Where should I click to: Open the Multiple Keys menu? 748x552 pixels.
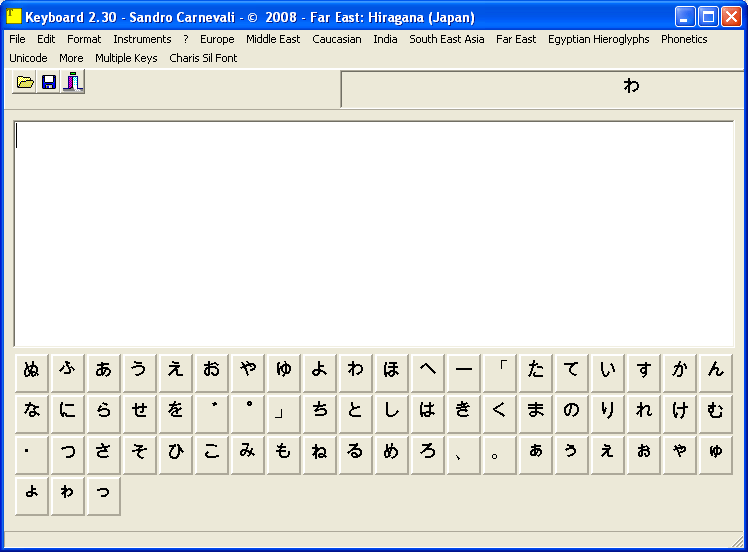pos(126,58)
